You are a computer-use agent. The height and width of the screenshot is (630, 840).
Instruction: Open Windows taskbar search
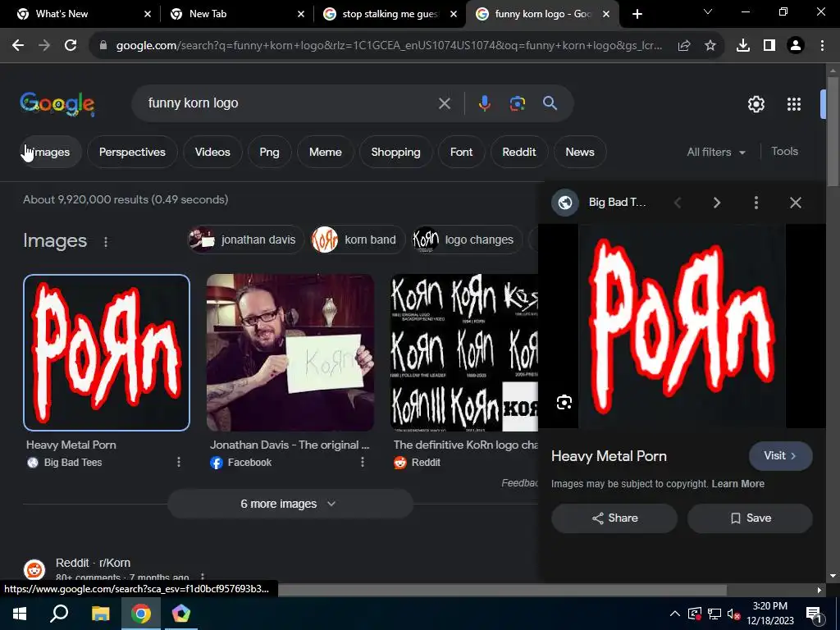point(59,614)
